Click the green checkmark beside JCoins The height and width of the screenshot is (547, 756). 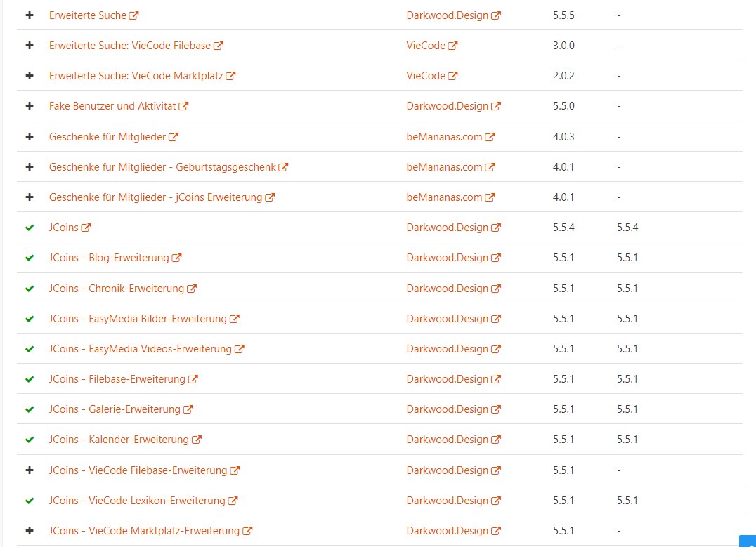pyautogui.click(x=30, y=228)
